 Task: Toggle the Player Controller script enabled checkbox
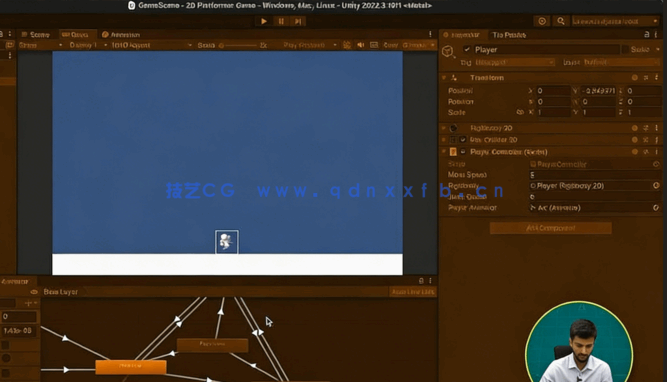(463, 152)
